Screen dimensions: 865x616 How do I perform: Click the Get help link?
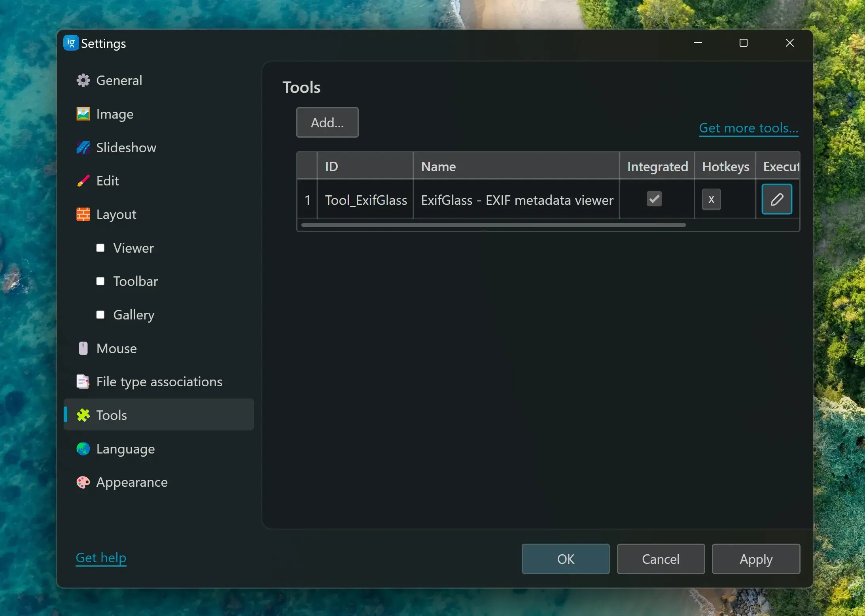(101, 557)
